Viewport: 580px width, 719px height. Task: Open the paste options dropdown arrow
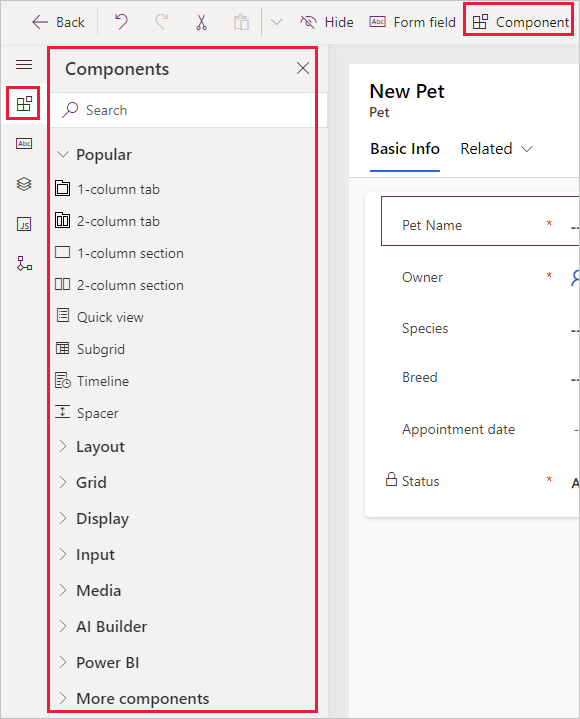click(276, 22)
